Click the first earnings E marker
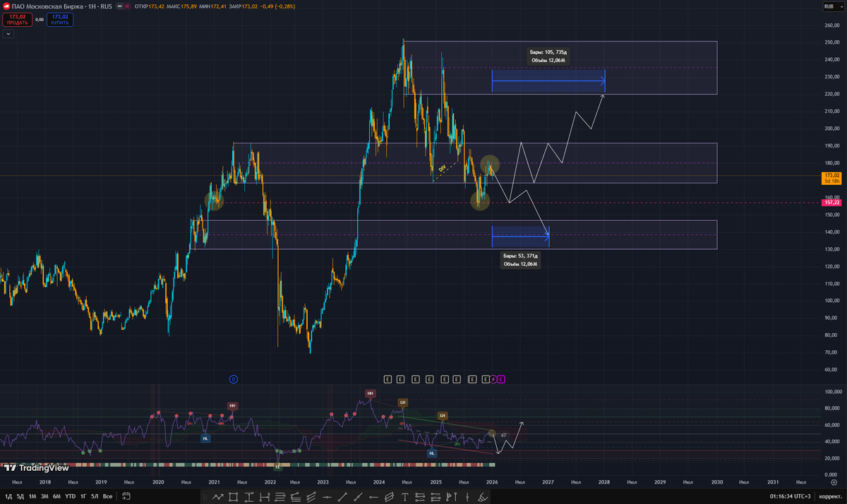This screenshot has height=504, width=847. tap(387, 379)
